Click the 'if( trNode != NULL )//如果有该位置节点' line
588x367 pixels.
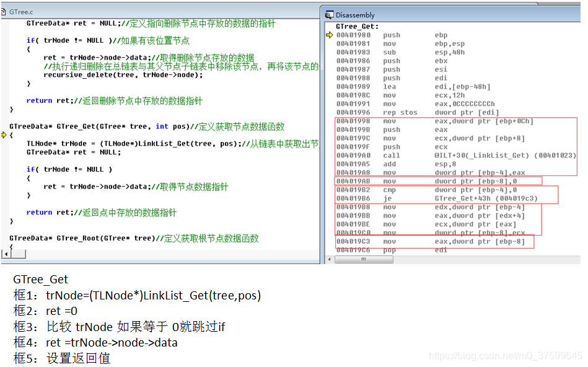coord(108,40)
